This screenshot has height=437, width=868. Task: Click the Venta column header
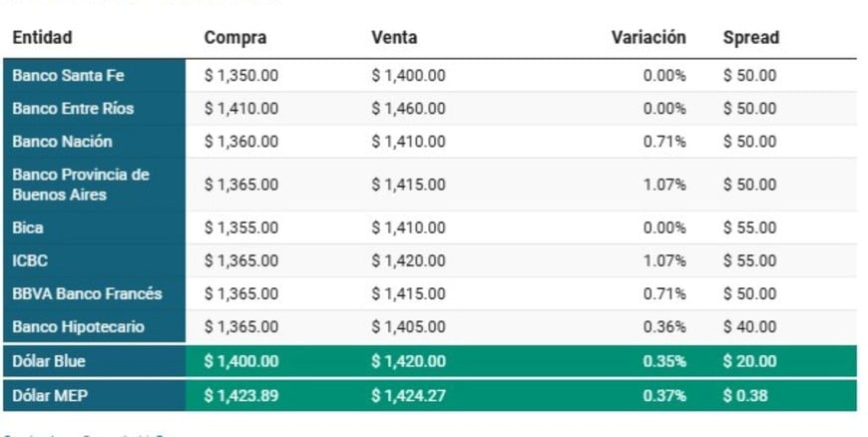(394, 38)
